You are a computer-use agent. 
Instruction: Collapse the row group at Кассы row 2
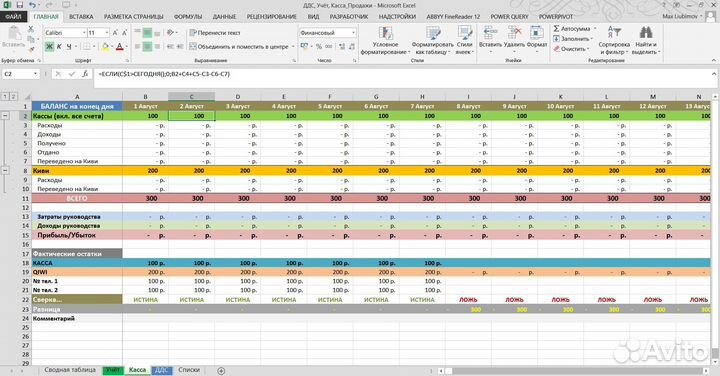tap(5, 116)
